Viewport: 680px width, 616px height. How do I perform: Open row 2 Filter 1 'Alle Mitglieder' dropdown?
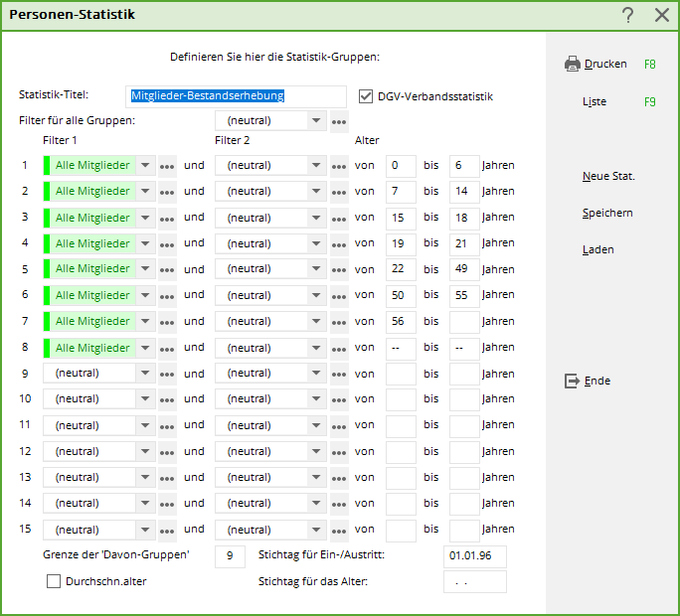[144, 192]
